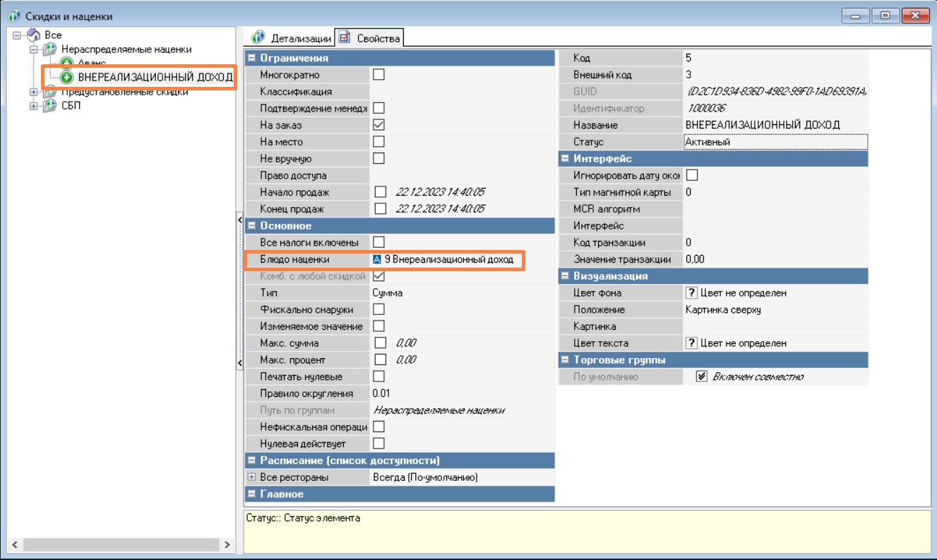Viewport: 937px width, 560px height.
Task: Click the question mark icon for Цвет текста
Action: (x=692, y=343)
